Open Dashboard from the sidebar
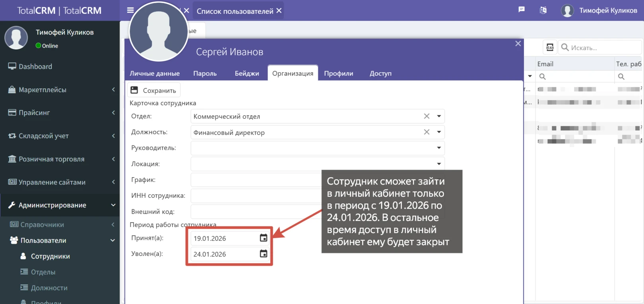 coord(35,66)
